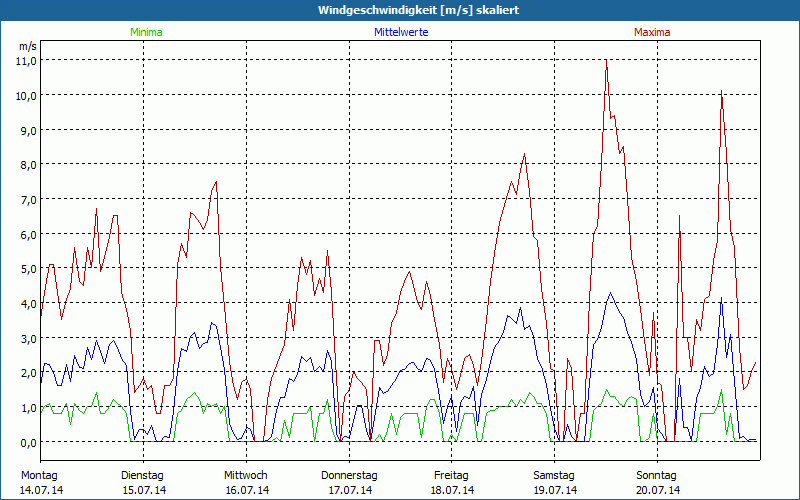This screenshot has width=800, height=500.
Task: Click the 10,0 y-axis value
Action: (x=27, y=95)
